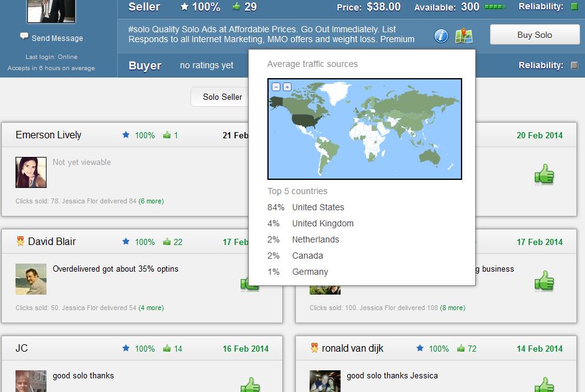Click the Send Message speech bubble icon
Image resolution: width=585 pixels, height=392 pixels.
24,37
